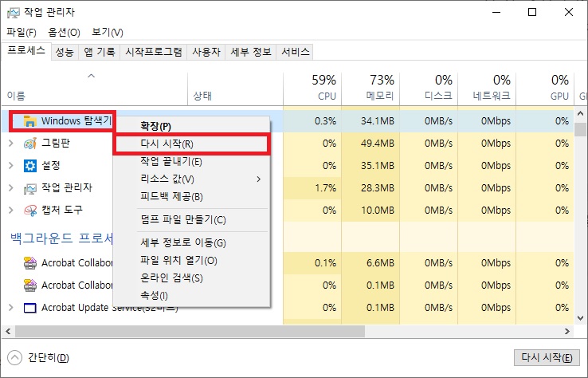This screenshot has width=588, height=378.
Task: Click the 설정 gear icon
Action: [x=30, y=166]
